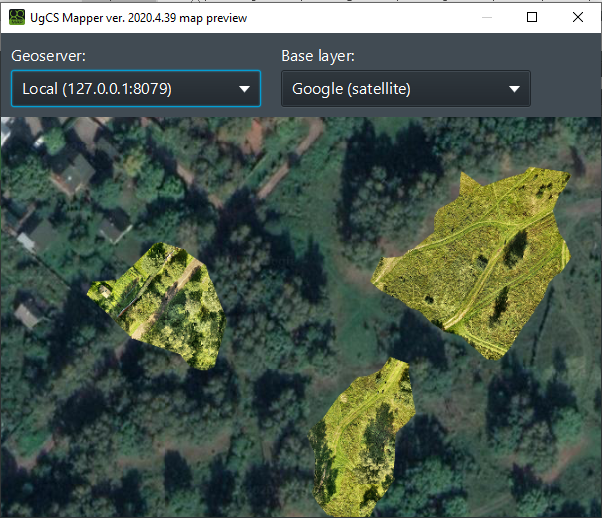Click the Geoserver: label

(x=48, y=56)
